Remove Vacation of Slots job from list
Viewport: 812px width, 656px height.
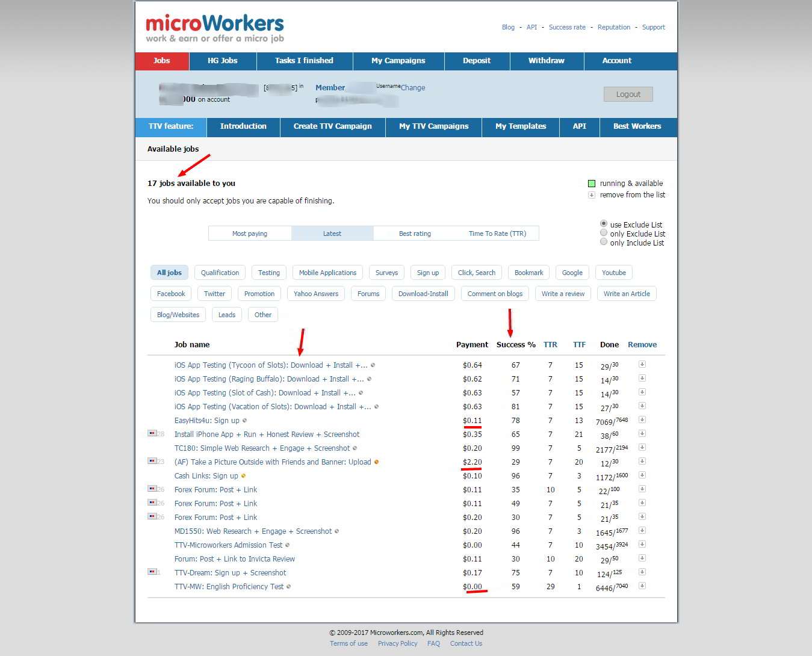[642, 406]
